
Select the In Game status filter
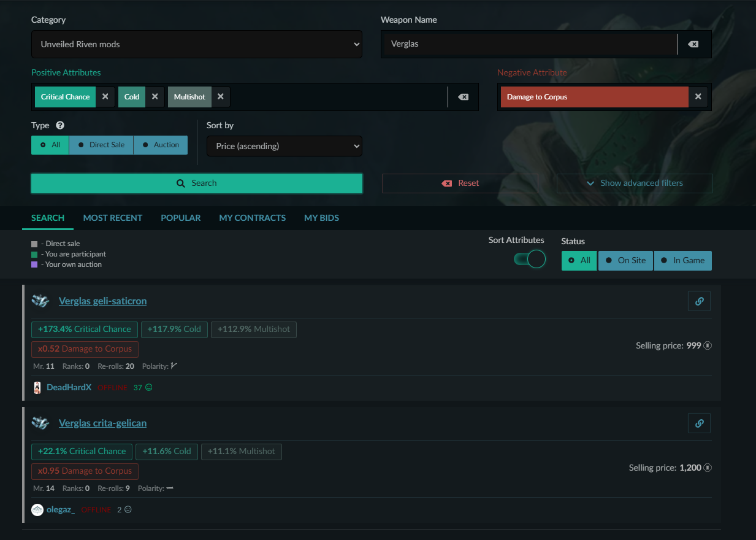[x=683, y=260]
